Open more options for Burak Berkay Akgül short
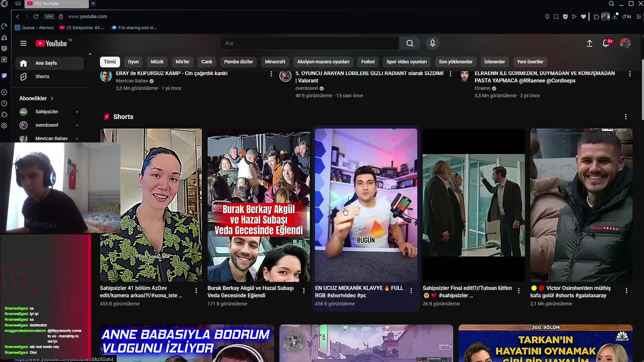 (x=303, y=291)
